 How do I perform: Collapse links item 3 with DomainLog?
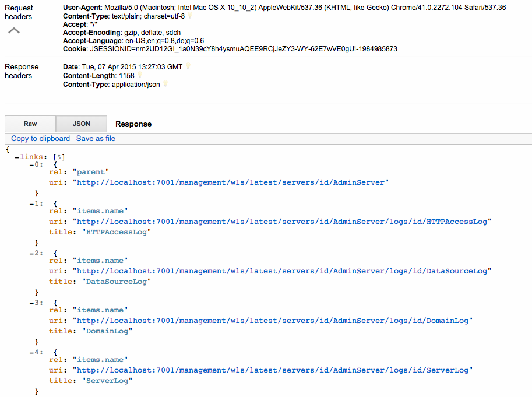coord(31,302)
